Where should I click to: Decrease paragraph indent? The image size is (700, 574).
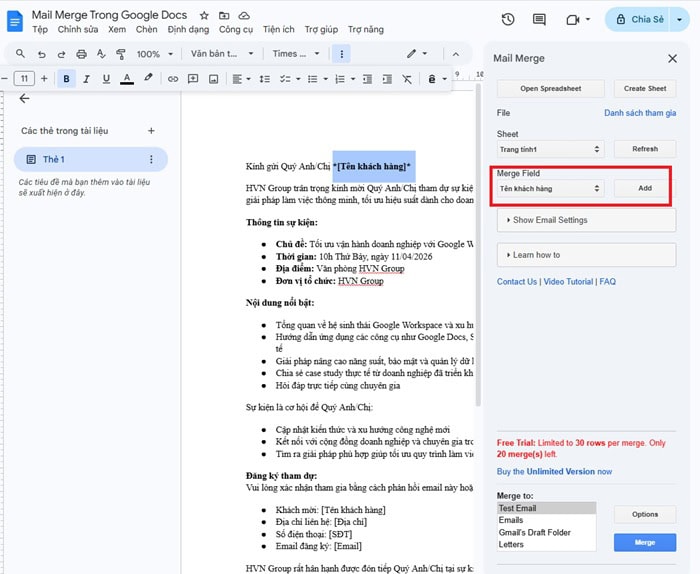click(x=367, y=79)
